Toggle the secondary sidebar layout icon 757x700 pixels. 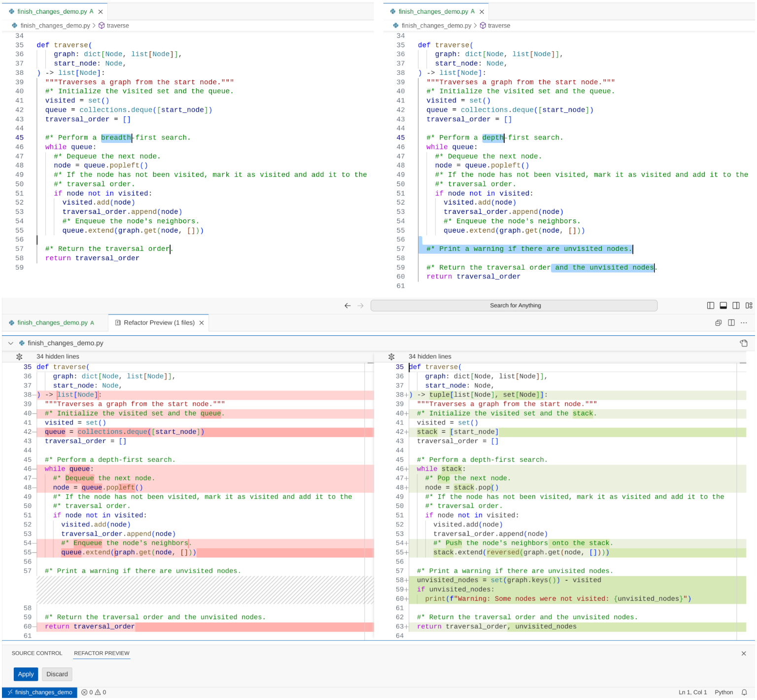736,306
